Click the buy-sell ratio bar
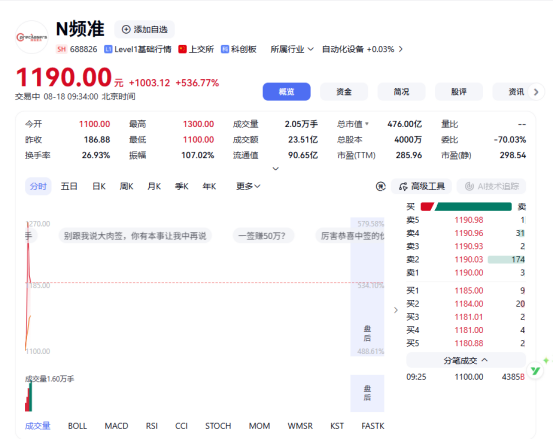This screenshot has width=554, height=440. point(466,206)
